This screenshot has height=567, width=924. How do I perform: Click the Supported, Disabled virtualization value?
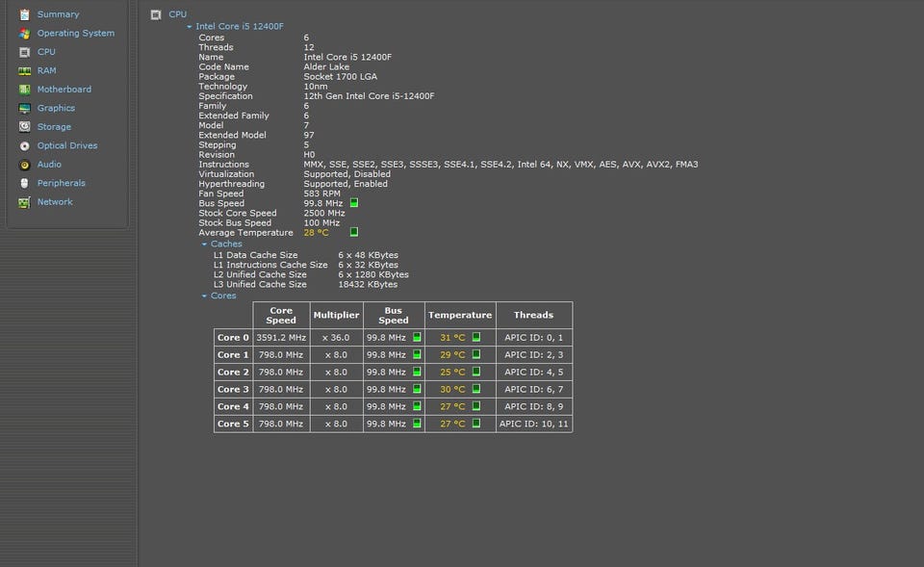point(347,174)
